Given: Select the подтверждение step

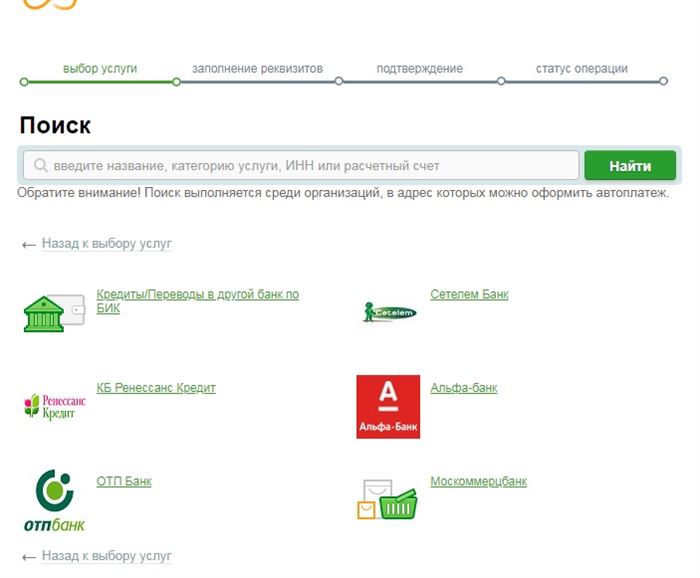Looking at the screenshot, I should coord(420,69).
